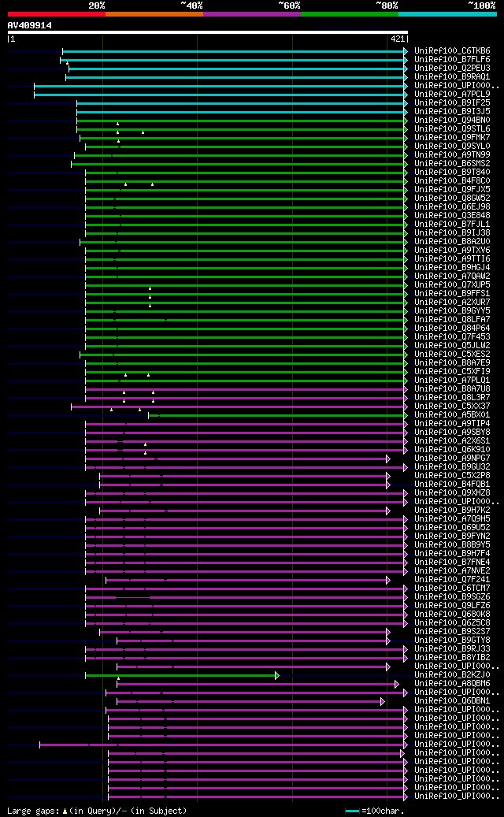Click the hit label UniRef100_Q7XUP5
The width and height of the screenshot is (504, 817).
click(452, 285)
